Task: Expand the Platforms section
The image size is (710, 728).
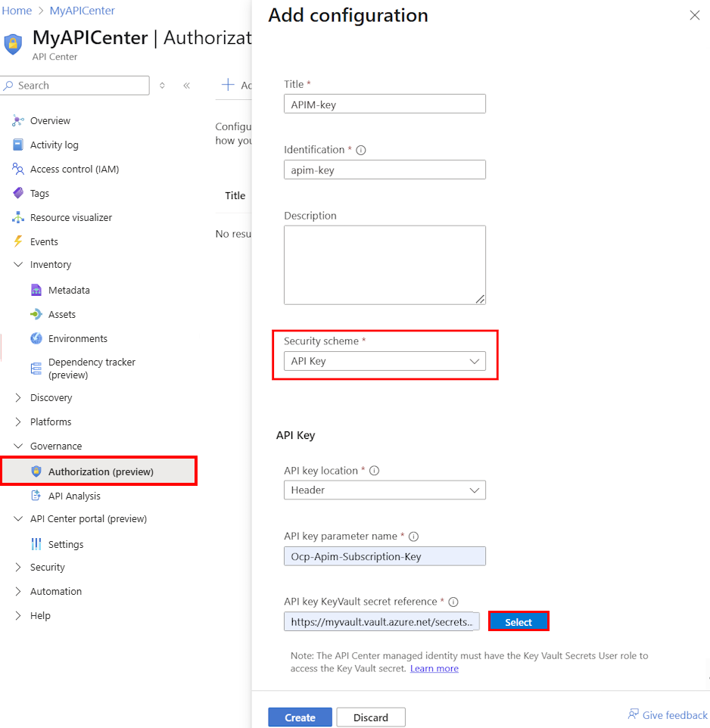Action: click(17, 422)
